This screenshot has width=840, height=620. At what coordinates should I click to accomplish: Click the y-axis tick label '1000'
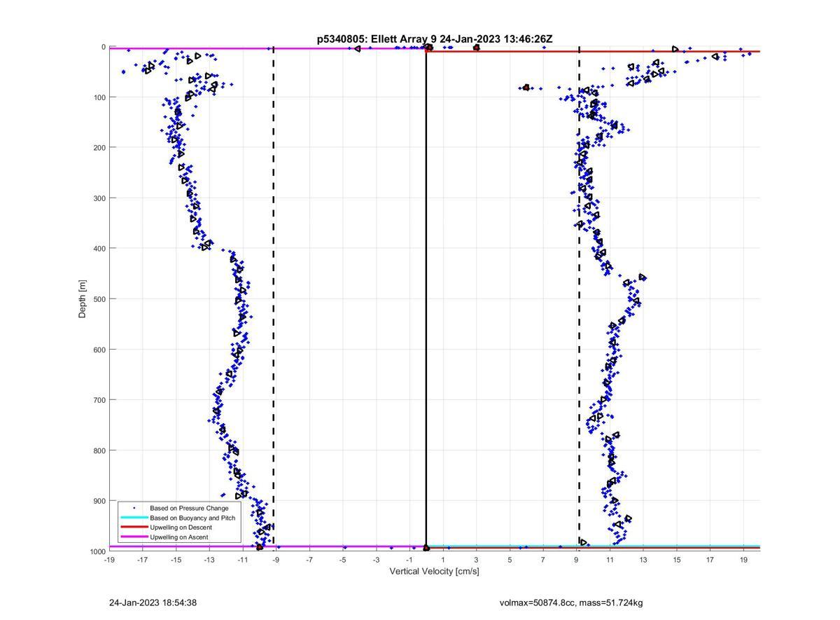(97, 551)
